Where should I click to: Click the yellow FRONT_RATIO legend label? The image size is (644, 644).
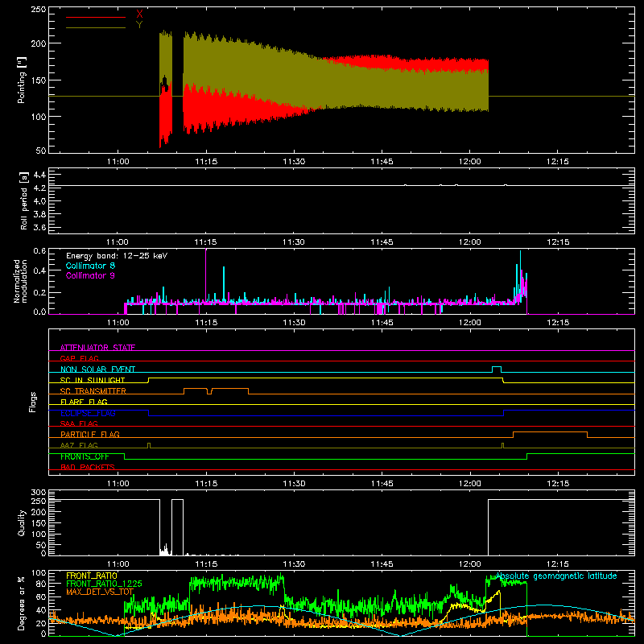92,576
